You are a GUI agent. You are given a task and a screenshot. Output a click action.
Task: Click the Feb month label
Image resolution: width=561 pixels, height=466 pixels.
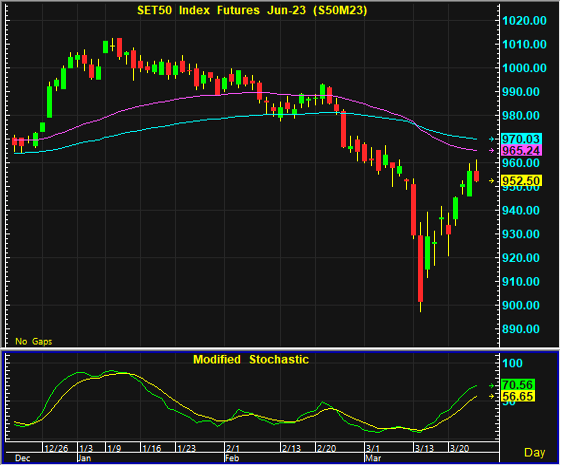click(x=232, y=458)
